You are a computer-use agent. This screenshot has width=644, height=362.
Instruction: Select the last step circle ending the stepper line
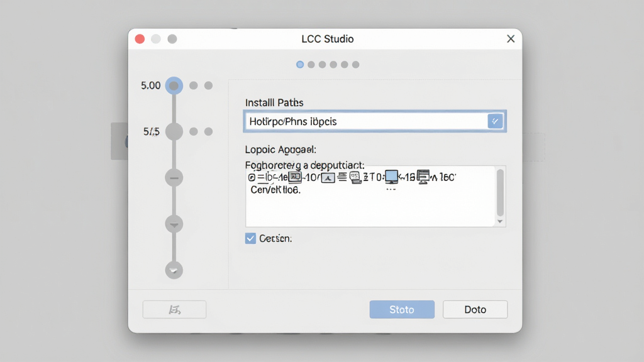pos(174,270)
